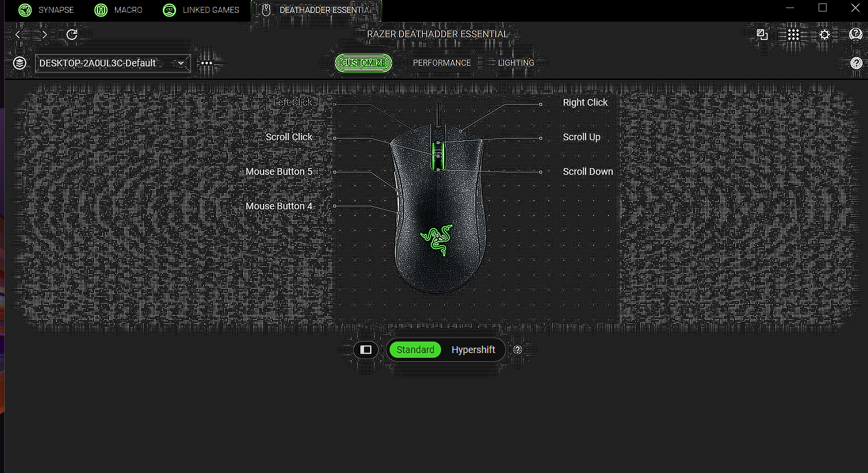The height and width of the screenshot is (473, 868).
Task: Click the Razer Deathadder Essential title text
Action: coord(437,35)
